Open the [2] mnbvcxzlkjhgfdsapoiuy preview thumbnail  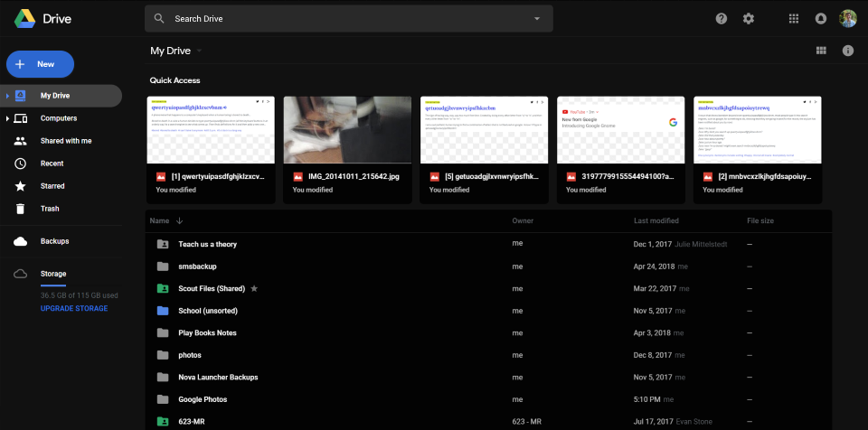click(x=758, y=130)
